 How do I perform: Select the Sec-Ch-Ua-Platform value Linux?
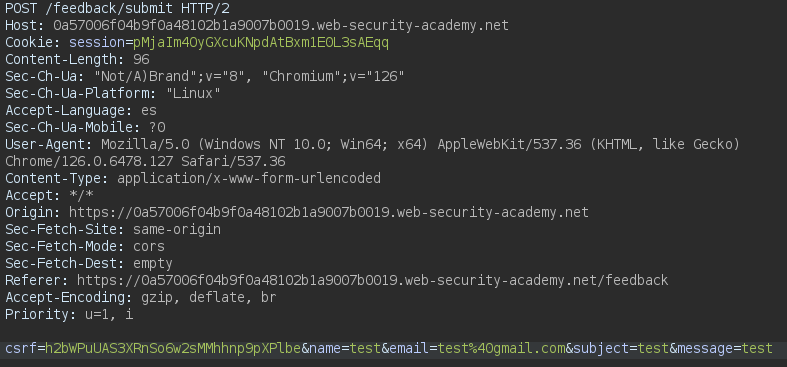click(193, 93)
